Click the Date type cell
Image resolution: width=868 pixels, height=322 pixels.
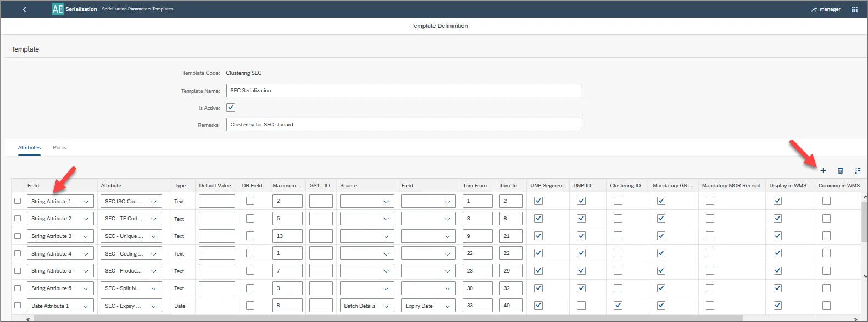click(180, 306)
